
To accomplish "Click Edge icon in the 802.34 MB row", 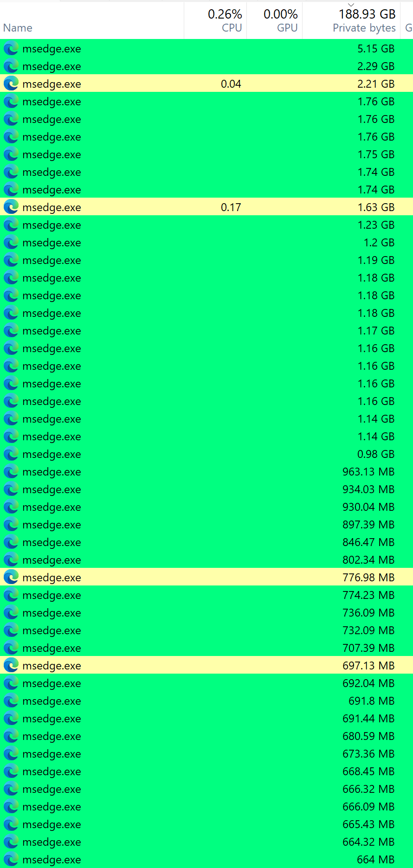I will click(x=11, y=560).
